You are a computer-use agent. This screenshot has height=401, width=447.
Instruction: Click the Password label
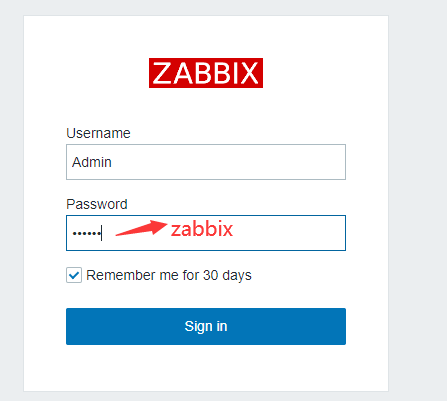[97, 204]
